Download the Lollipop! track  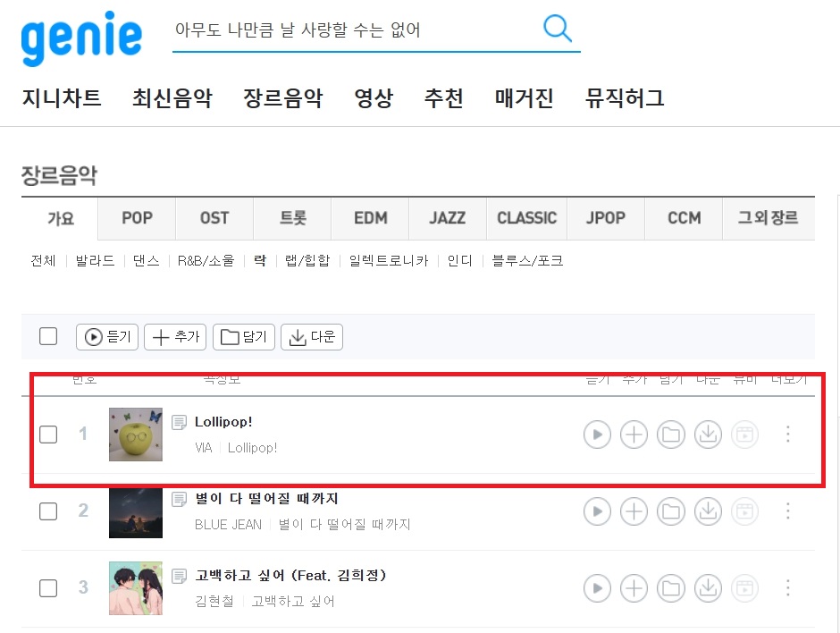click(x=709, y=435)
